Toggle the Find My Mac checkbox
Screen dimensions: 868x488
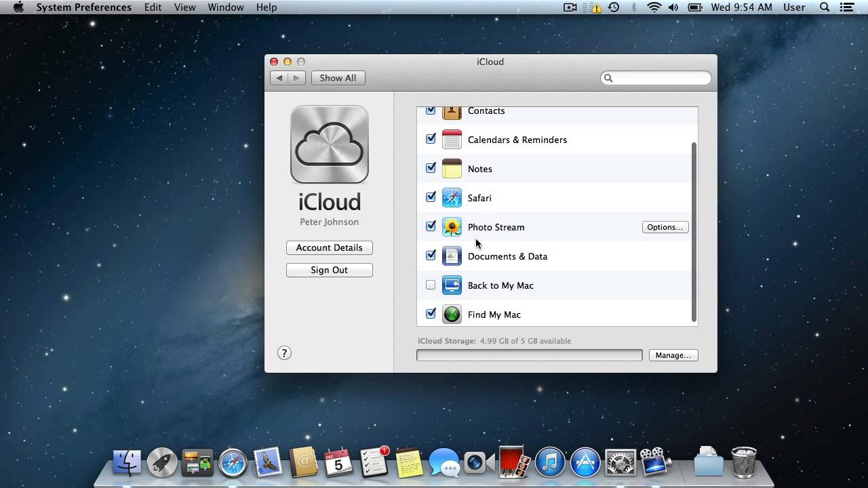point(431,314)
